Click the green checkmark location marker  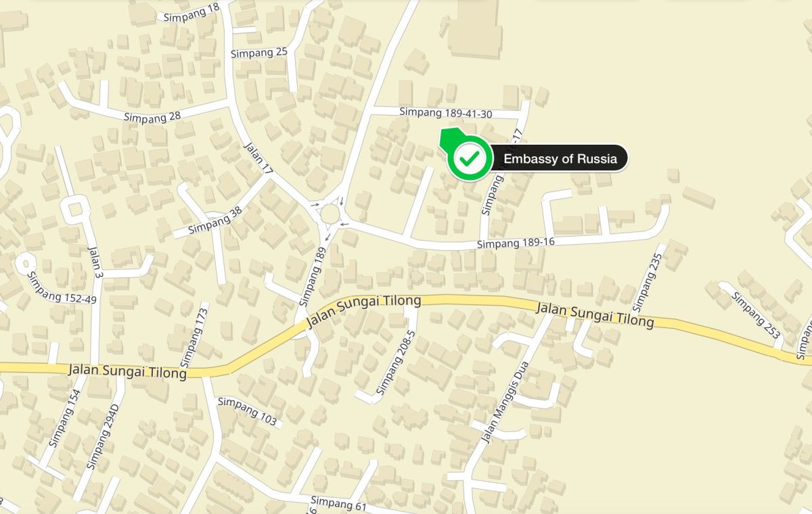[x=468, y=158]
